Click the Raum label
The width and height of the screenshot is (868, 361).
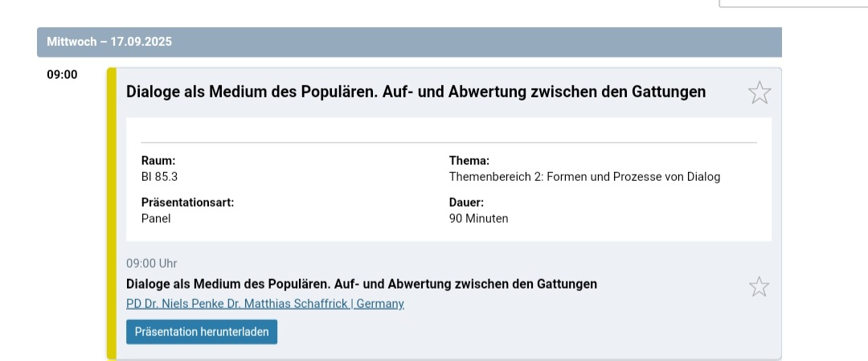(158, 161)
